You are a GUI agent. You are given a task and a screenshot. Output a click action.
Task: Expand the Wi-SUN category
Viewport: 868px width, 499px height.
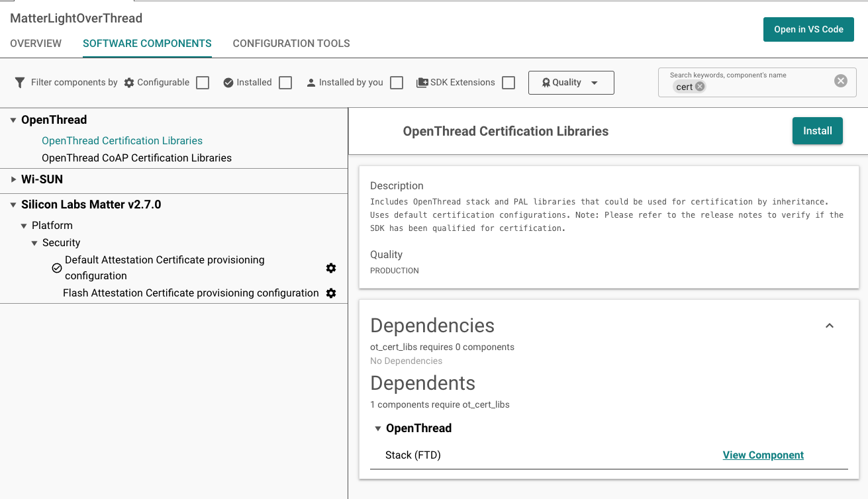coord(13,179)
